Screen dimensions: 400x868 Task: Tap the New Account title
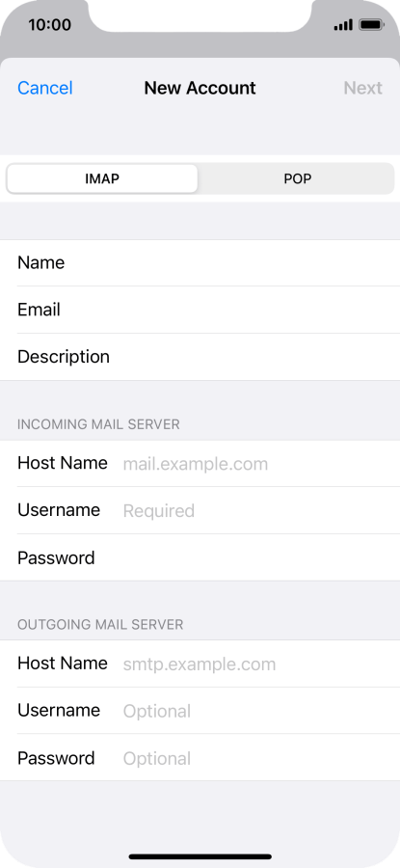point(200,88)
